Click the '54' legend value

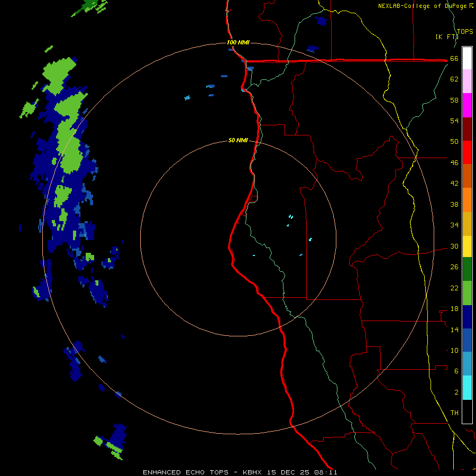click(454, 121)
